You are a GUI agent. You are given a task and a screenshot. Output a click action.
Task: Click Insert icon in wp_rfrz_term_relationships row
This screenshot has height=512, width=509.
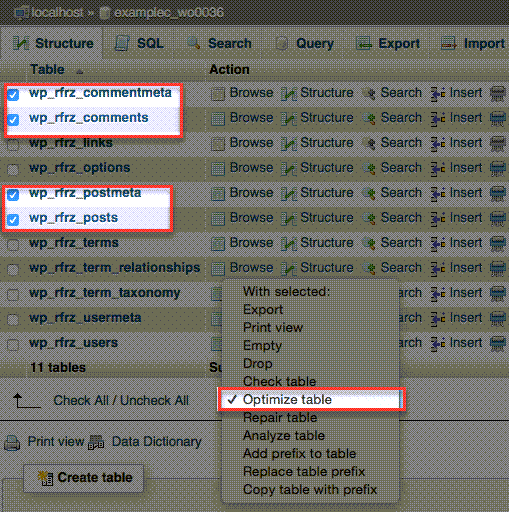point(438,269)
